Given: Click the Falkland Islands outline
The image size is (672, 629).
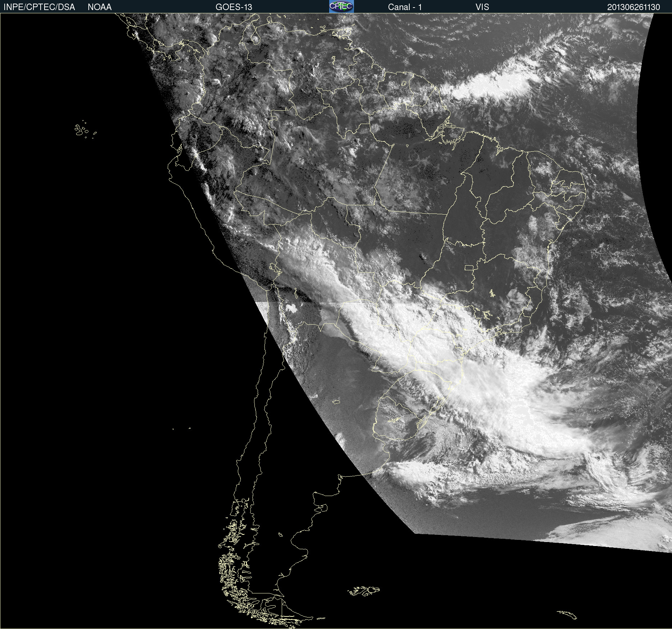Looking at the screenshot, I should 364,591.
